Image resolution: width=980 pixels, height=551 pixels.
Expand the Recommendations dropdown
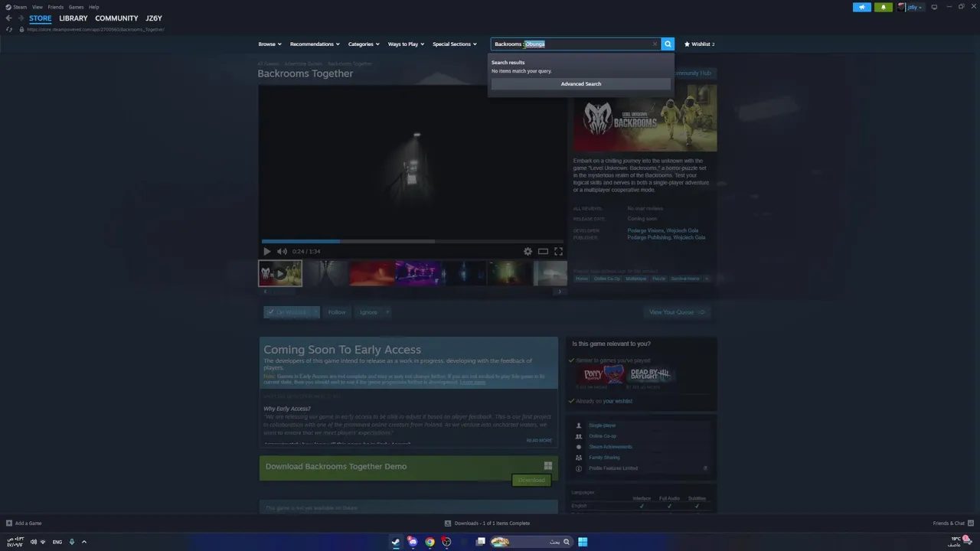coord(315,44)
